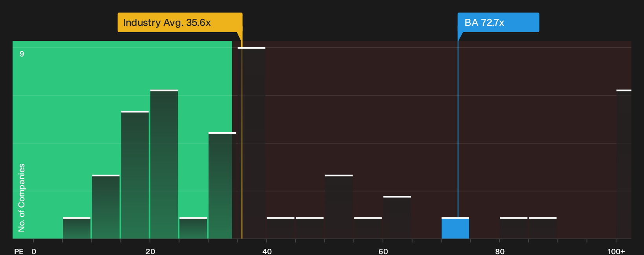Screen dimensions: 644x255
Task: Pick the short bar at PE 55–60
Action: [x=368, y=228]
